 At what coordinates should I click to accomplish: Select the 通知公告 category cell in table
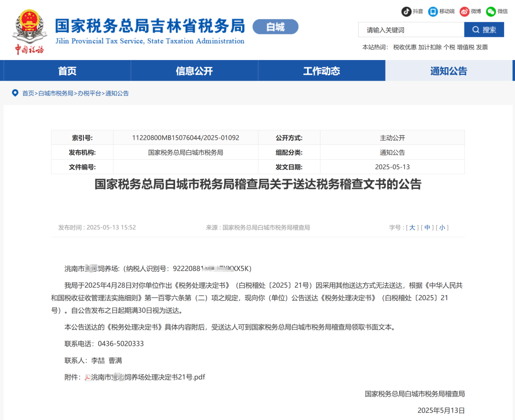coord(392,153)
